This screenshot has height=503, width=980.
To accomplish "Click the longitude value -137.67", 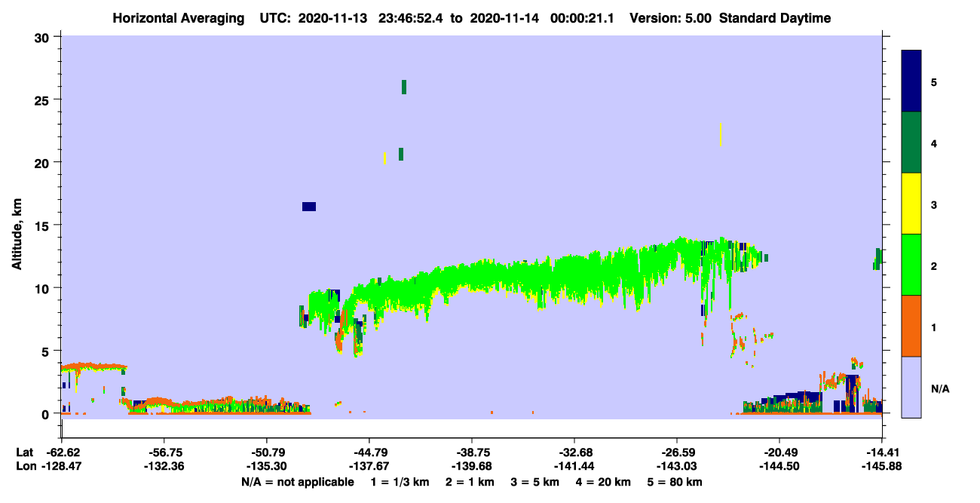I will [369, 466].
